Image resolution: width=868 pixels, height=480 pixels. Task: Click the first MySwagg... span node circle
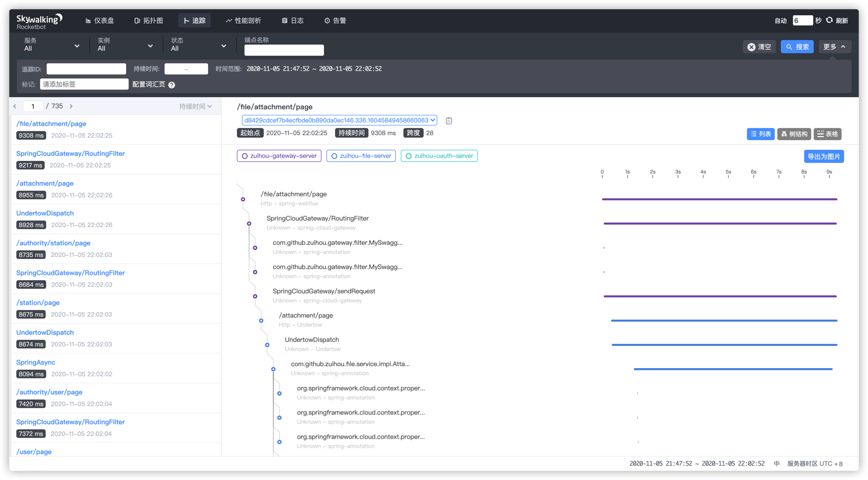tap(255, 248)
